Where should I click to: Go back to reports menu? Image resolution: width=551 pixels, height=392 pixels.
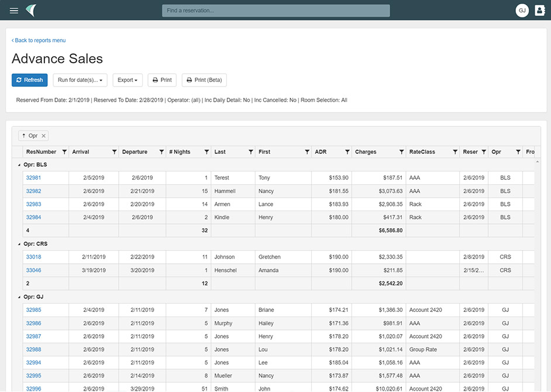coord(39,40)
